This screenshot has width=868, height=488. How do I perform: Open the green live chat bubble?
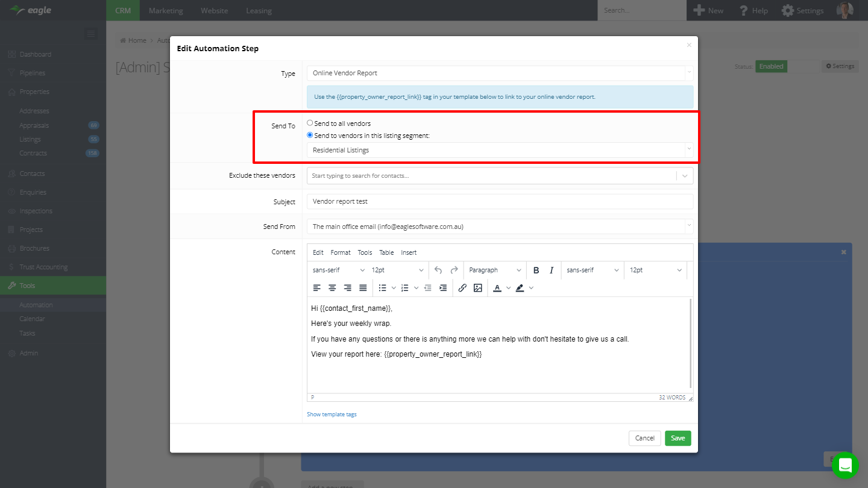844,465
